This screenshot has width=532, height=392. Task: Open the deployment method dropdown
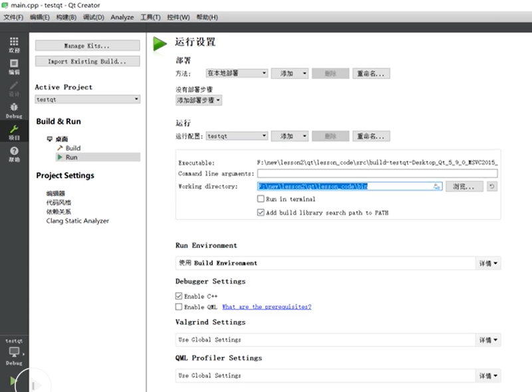[x=236, y=74]
